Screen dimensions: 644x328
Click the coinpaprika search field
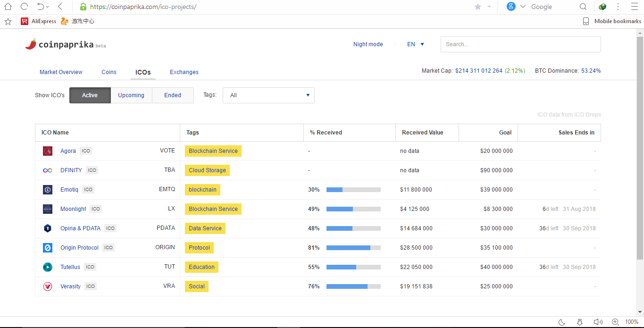click(x=520, y=44)
